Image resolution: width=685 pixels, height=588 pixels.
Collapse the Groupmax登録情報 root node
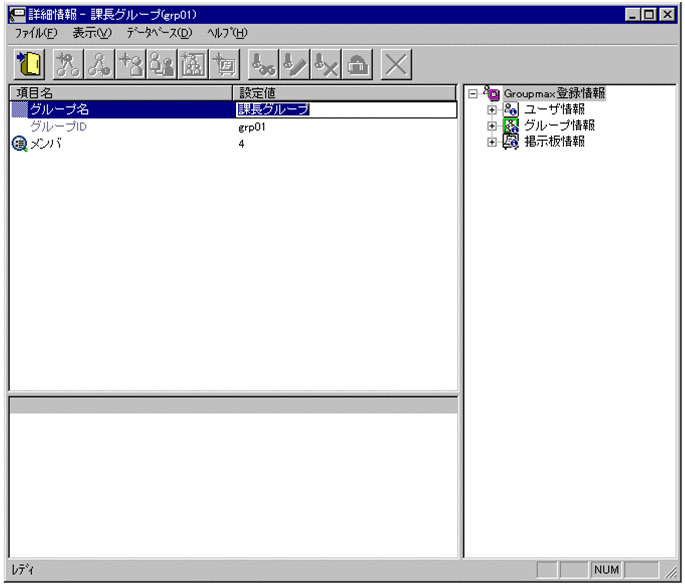click(x=474, y=94)
